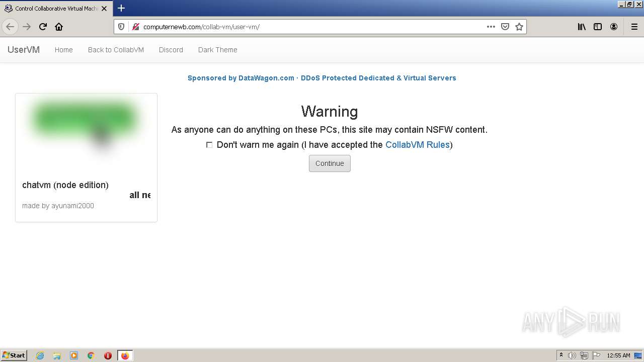Click the made by ayunami2000 text
This screenshot has height=362, width=644.
pos(58,206)
